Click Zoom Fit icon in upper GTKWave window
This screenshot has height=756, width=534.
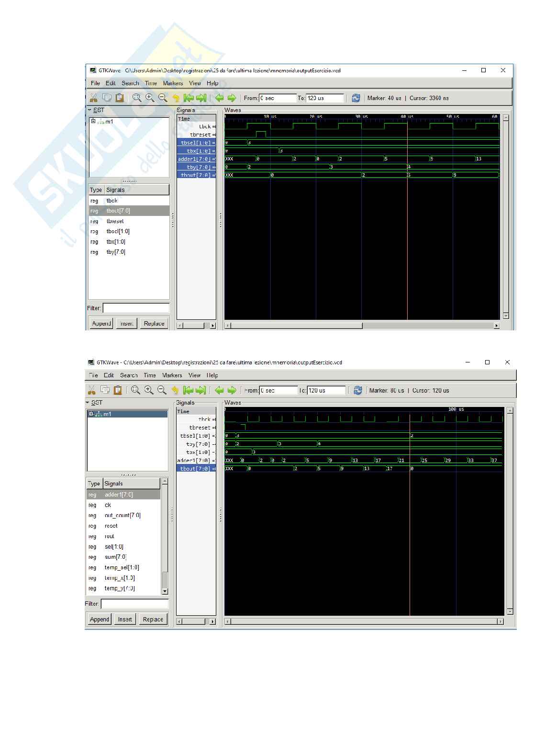tap(137, 98)
